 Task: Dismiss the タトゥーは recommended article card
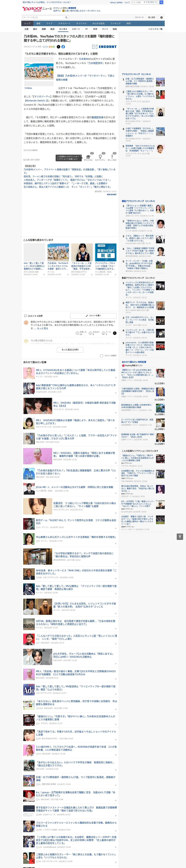(x=92, y=275)
